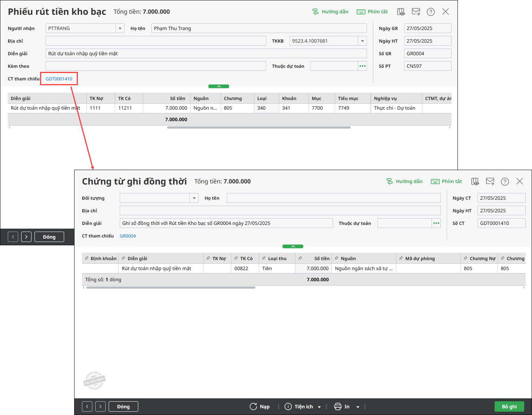This screenshot has height=415, width=532.
Task: Click the three-dots button of Thuộc dự toán in Phiếu rút tiền
Action: pyautogui.click(x=362, y=66)
